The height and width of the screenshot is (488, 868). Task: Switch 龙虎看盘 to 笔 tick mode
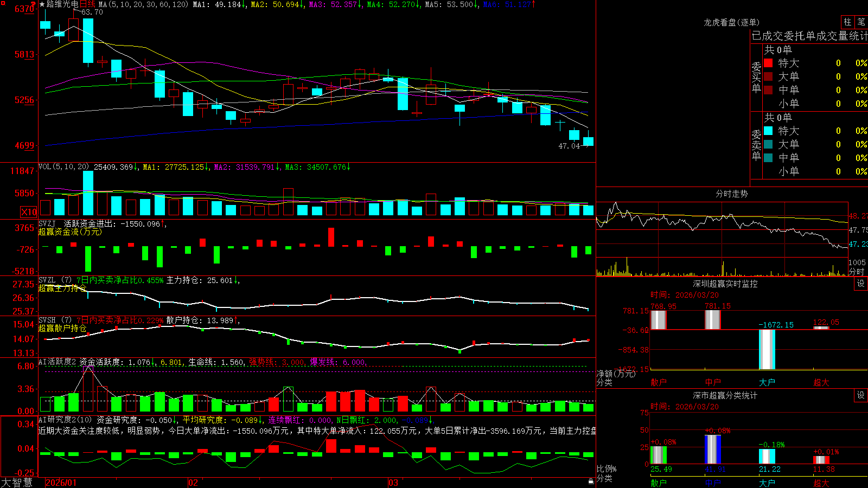tap(861, 22)
